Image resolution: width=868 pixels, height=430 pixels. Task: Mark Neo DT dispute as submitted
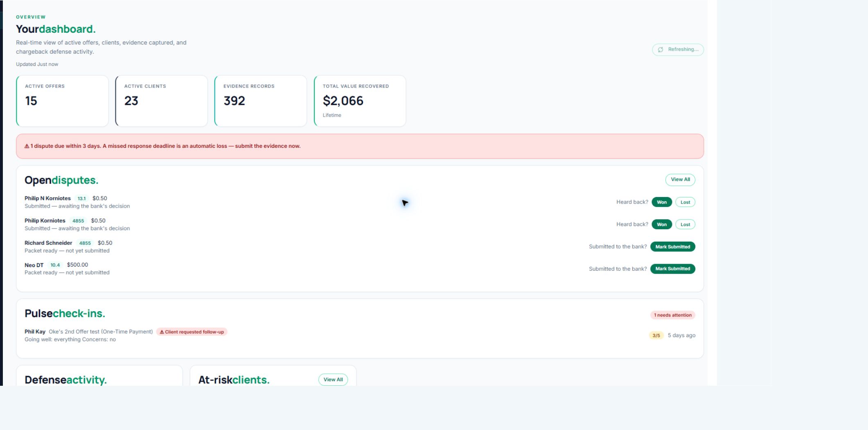pos(672,269)
